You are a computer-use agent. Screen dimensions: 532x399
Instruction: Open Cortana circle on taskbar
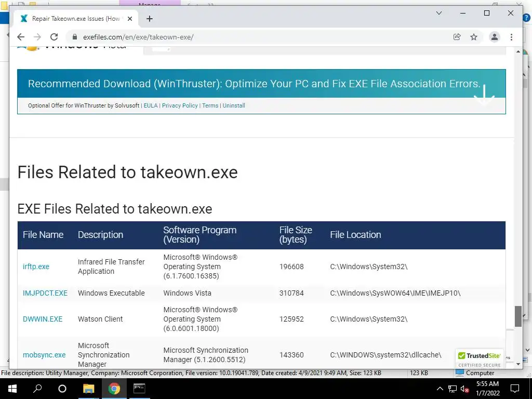[62, 389]
